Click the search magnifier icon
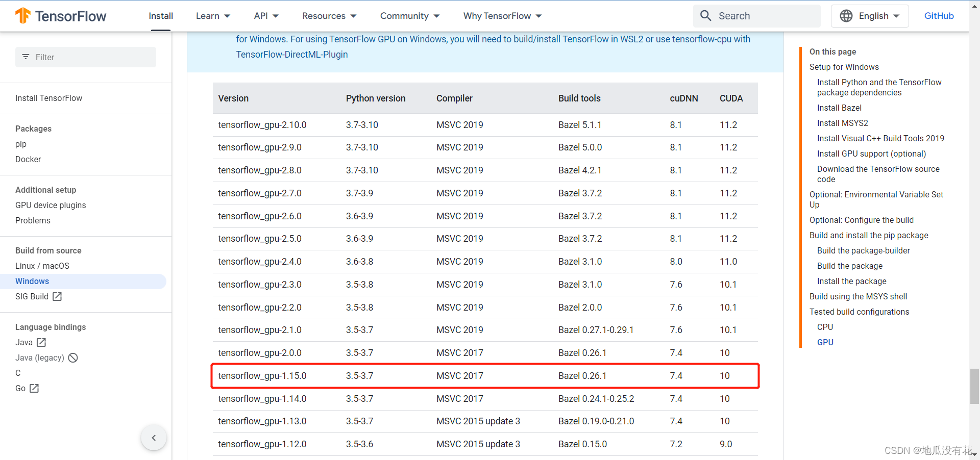This screenshot has height=460, width=980. click(x=706, y=16)
